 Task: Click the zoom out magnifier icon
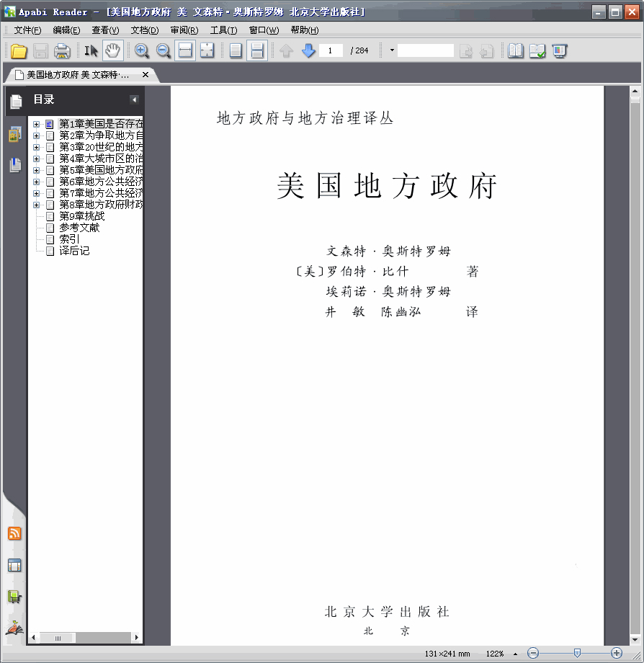click(x=164, y=50)
